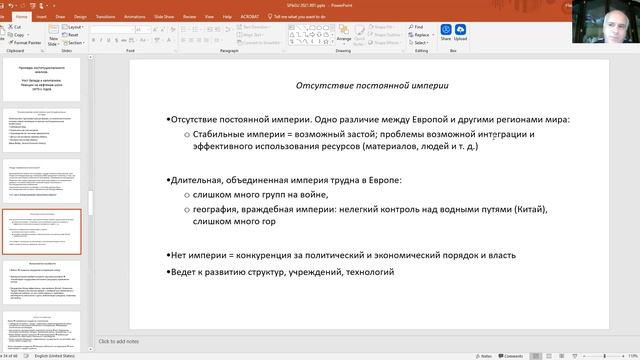
Task: Click the Find command
Action: pos(416,27)
